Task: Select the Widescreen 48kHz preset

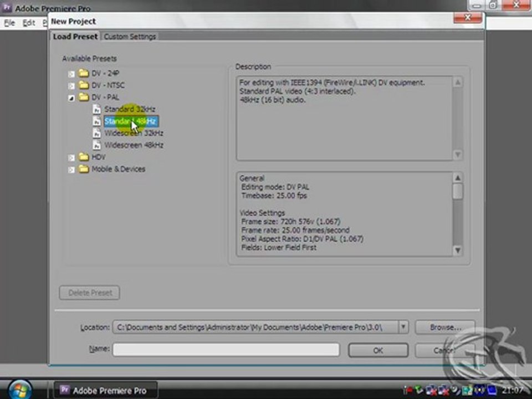Action: (134, 145)
